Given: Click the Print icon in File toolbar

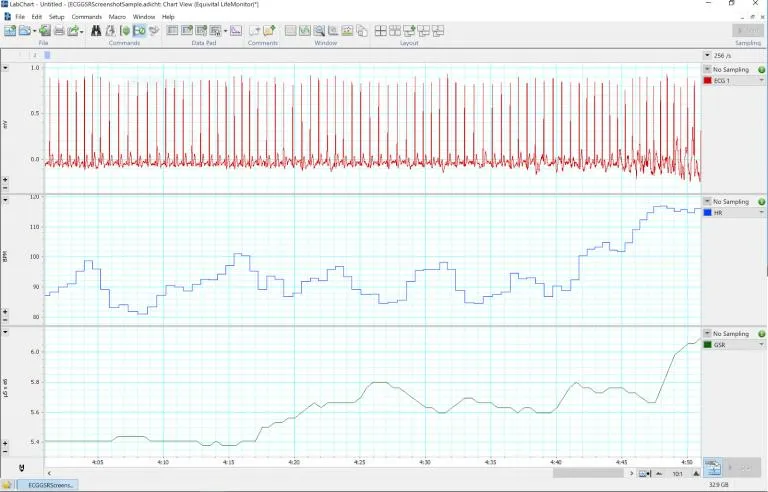Looking at the screenshot, I should [59, 31].
